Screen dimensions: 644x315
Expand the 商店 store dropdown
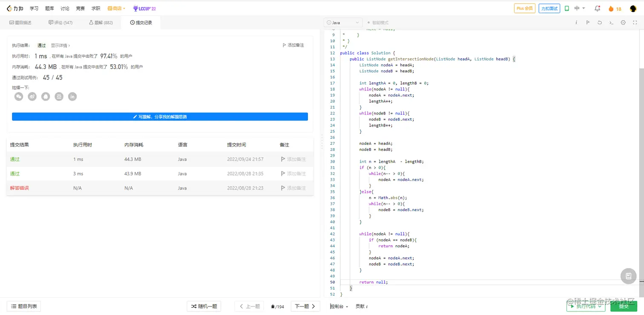coord(116,9)
